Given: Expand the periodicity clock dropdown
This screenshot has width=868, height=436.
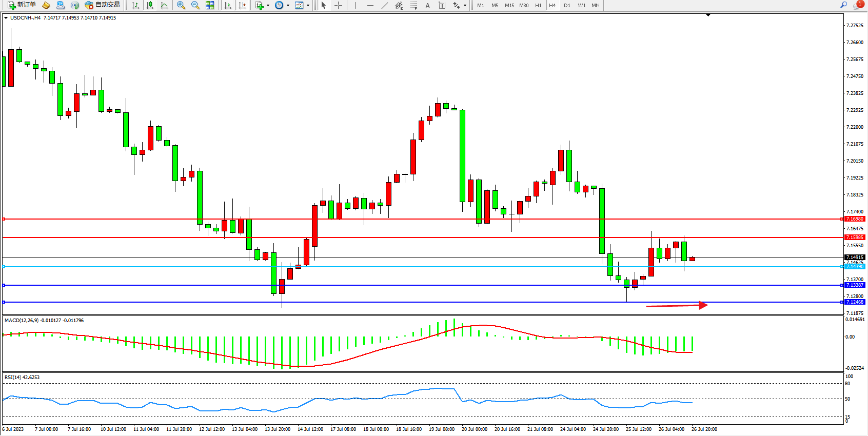Looking at the screenshot, I should click(288, 6).
